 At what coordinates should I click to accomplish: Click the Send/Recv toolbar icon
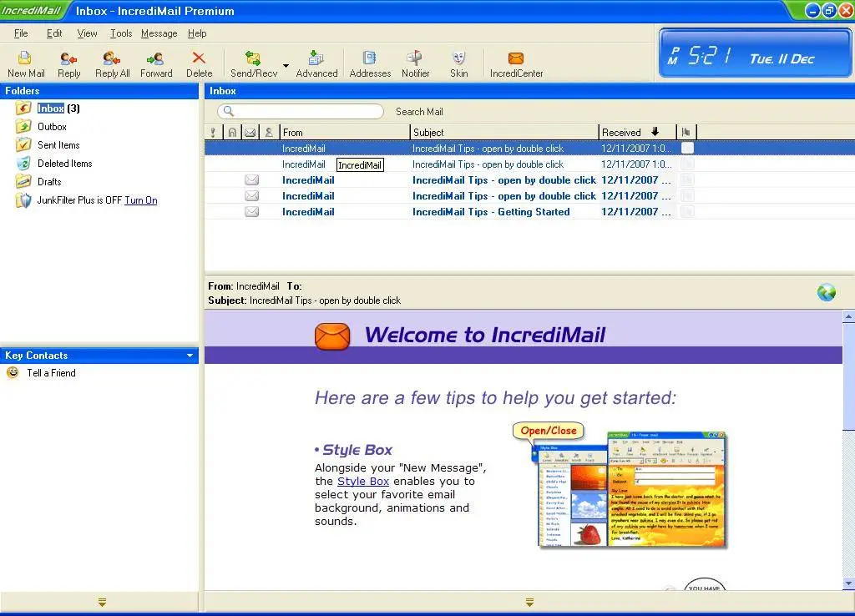254,63
